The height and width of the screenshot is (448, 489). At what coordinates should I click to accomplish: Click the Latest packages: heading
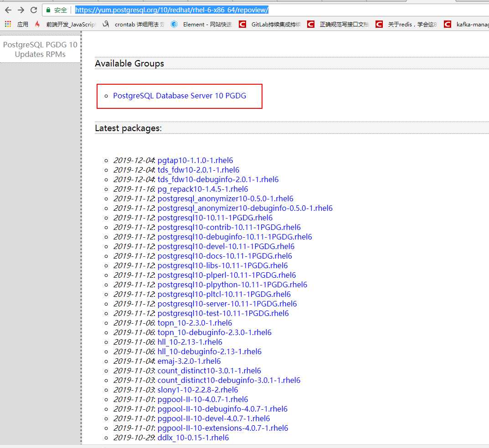click(x=128, y=128)
